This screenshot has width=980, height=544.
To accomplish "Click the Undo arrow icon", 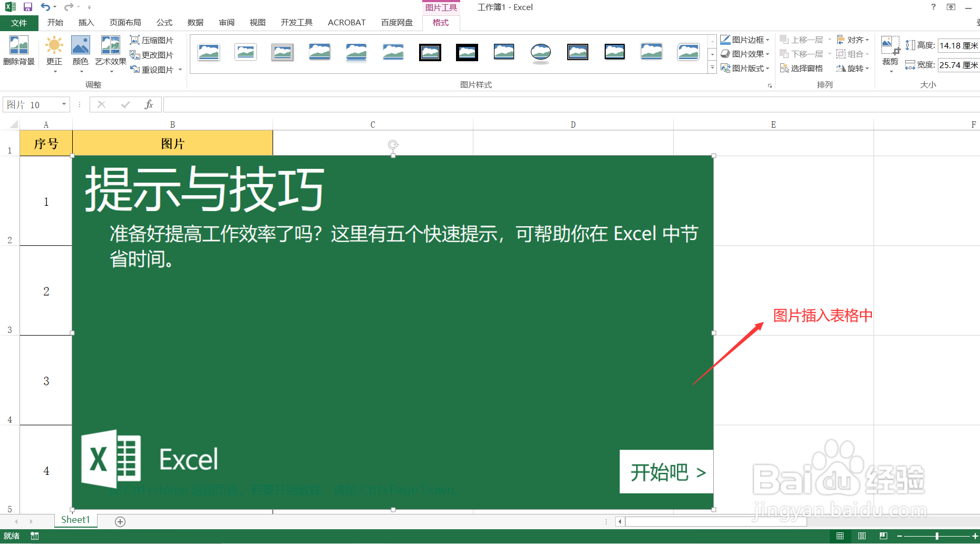I will [x=46, y=7].
